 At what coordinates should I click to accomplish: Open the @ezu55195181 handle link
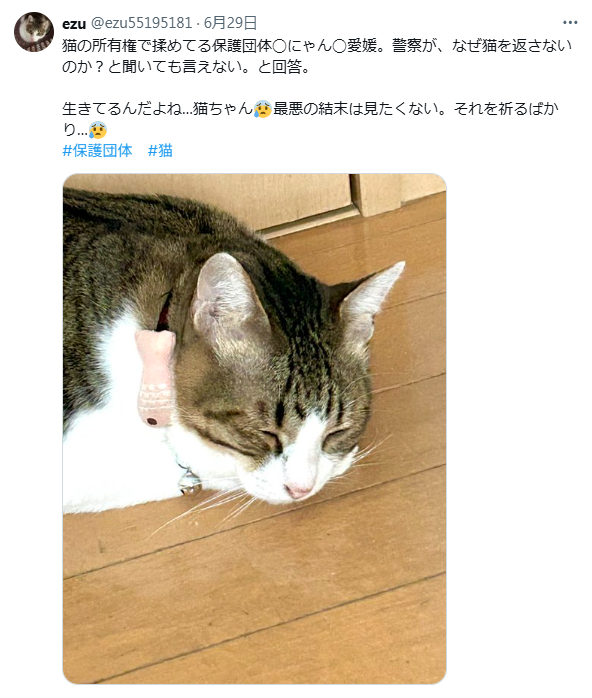[x=142, y=23]
